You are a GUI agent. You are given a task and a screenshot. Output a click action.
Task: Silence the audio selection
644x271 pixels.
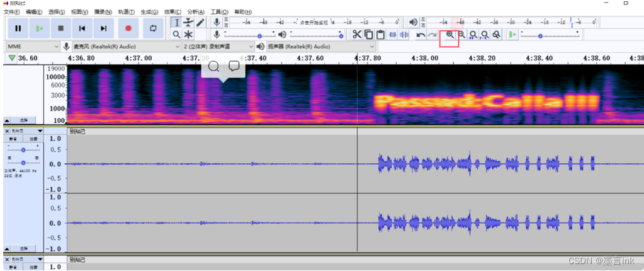[404, 35]
